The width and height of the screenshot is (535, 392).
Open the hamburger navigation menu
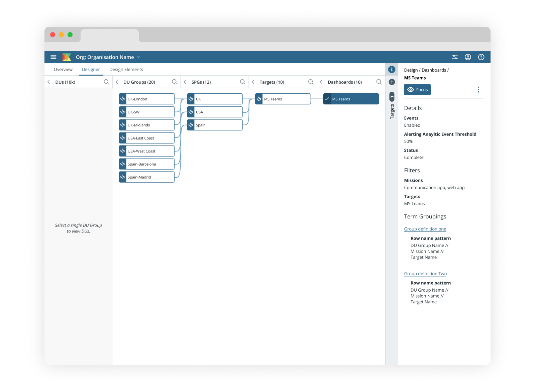point(53,57)
